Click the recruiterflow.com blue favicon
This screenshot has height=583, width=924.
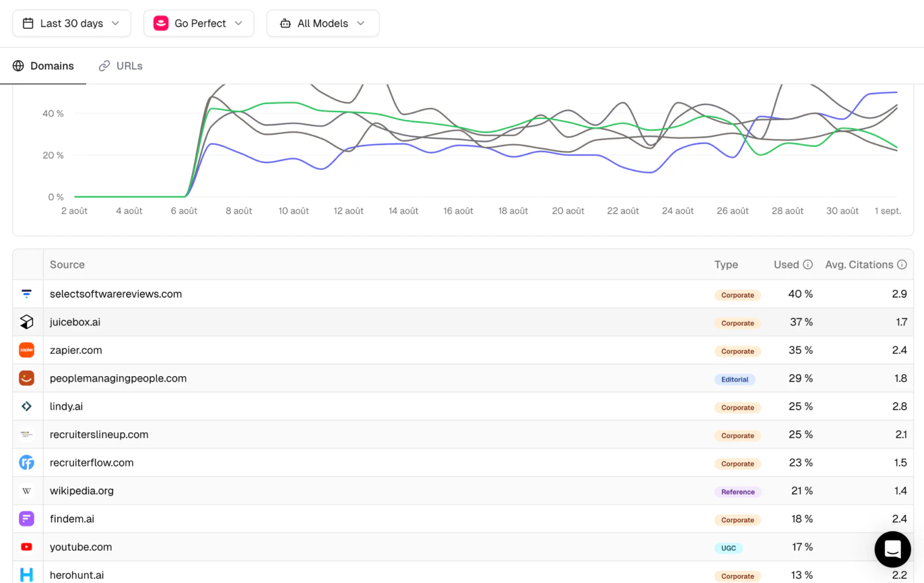(27, 462)
